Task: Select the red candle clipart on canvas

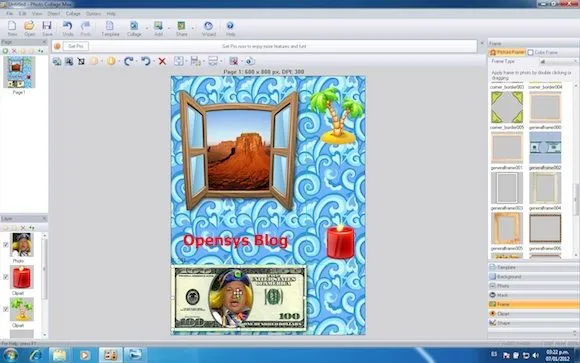Action: coord(340,241)
